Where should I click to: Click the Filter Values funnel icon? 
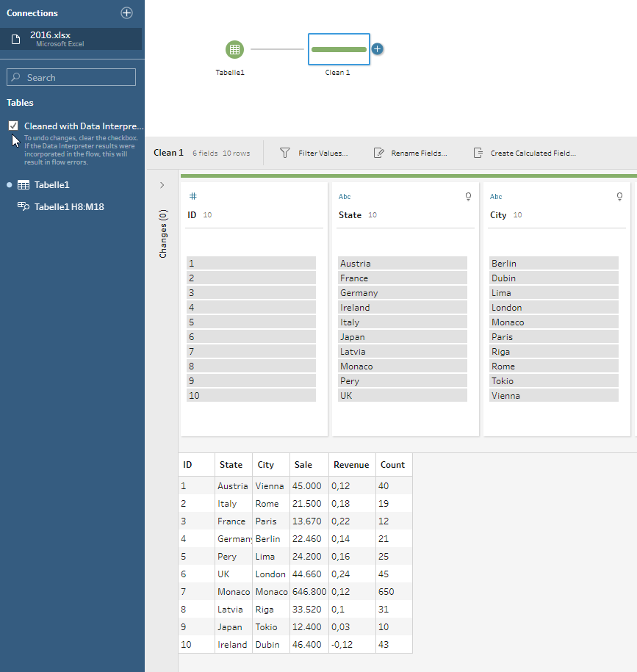284,153
